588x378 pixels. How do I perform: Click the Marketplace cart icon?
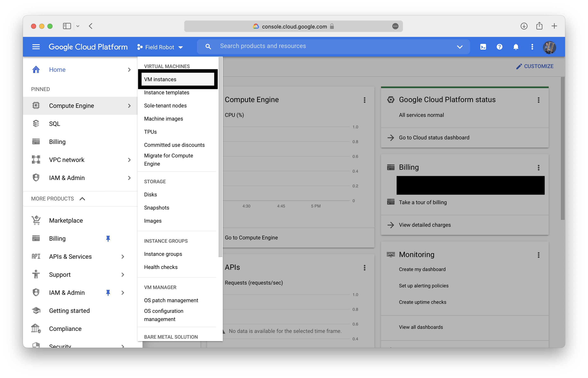(x=36, y=220)
